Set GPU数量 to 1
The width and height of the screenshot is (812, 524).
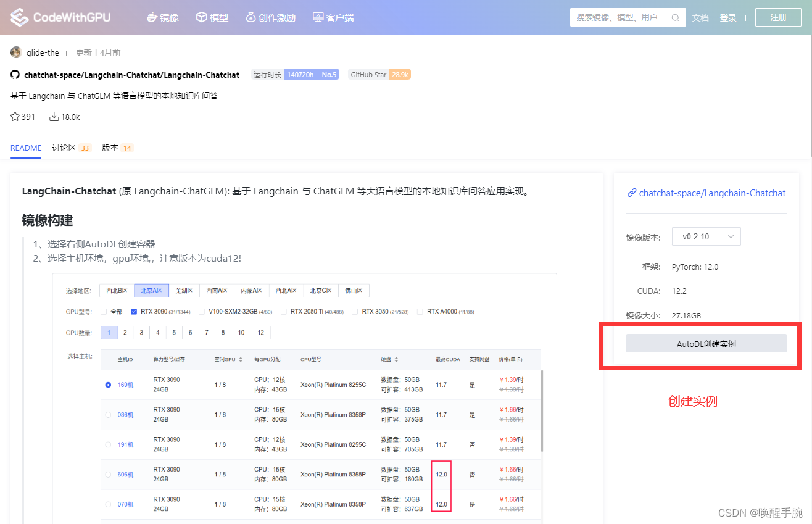click(x=109, y=333)
